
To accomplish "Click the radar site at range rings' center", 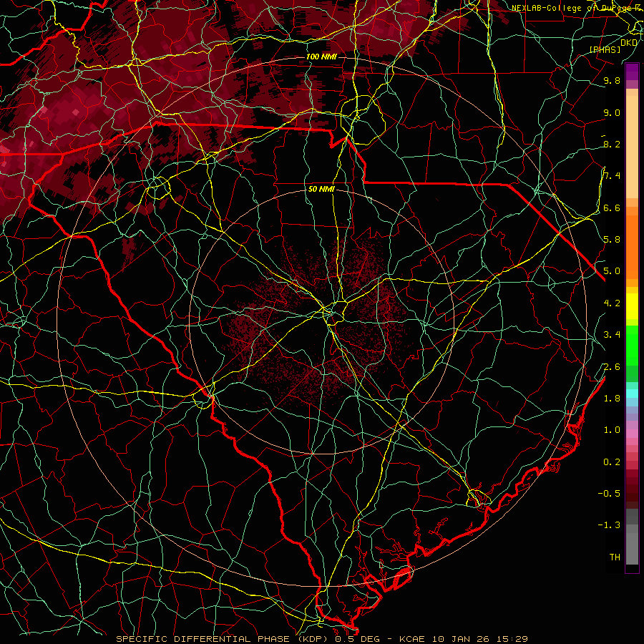I will pyautogui.click(x=321, y=321).
